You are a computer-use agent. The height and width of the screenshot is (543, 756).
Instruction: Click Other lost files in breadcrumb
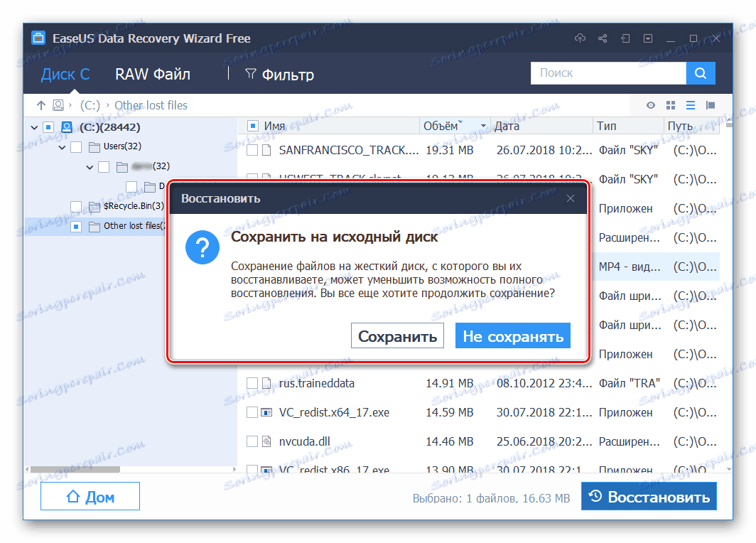click(151, 105)
